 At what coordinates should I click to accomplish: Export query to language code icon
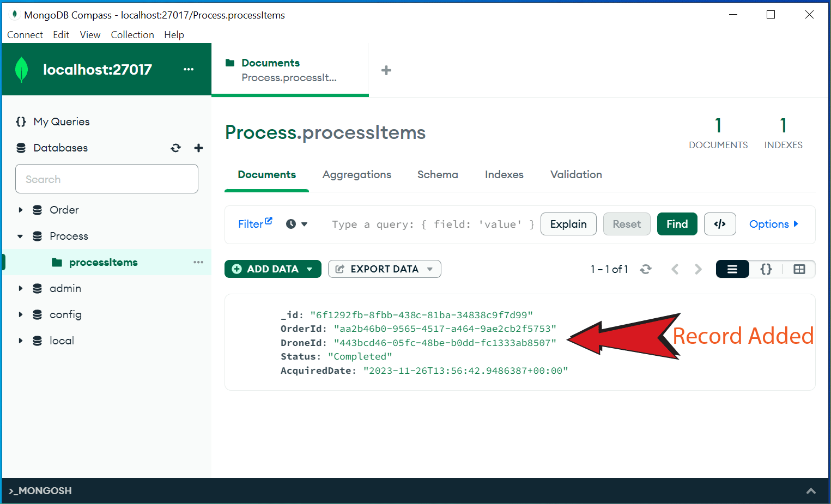tap(720, 224)
